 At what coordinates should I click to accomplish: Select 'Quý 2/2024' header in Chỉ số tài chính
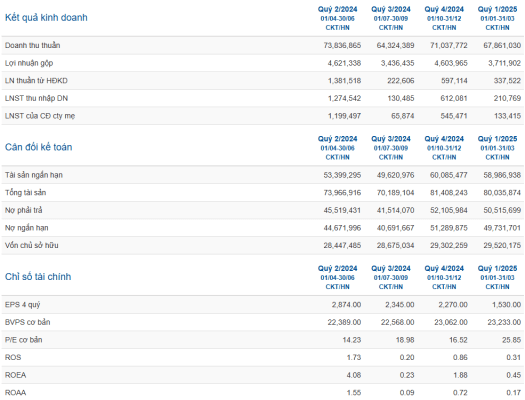338,268
